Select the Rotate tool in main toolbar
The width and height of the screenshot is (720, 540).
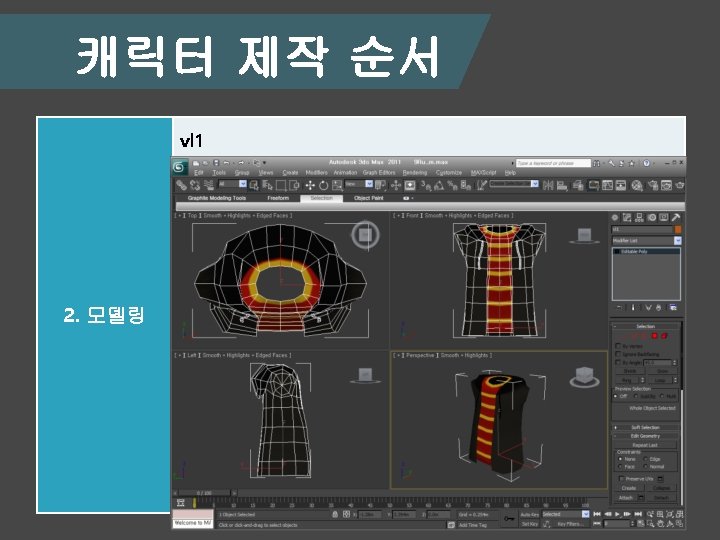pyautogui.click(x=324, y=185)
